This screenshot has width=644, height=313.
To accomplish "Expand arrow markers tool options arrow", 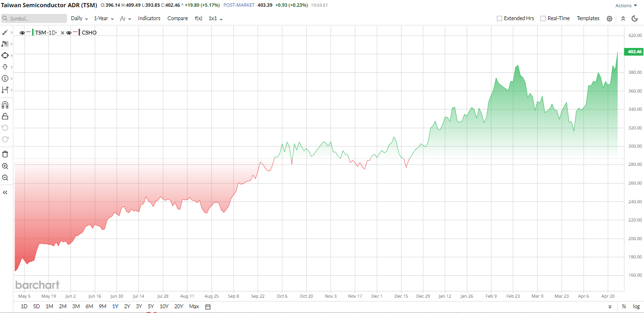I will 11,67.
